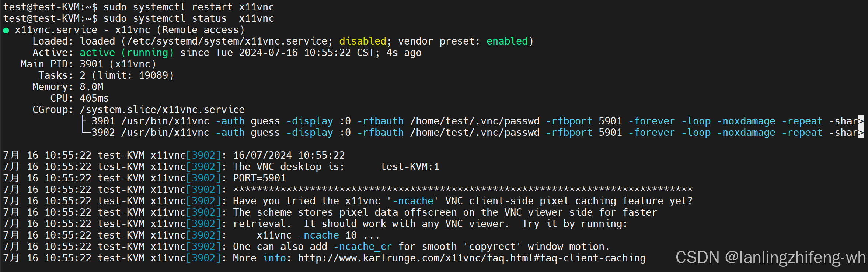Click the green 'enabled' vendor preset text

click(x=507, y=41)
